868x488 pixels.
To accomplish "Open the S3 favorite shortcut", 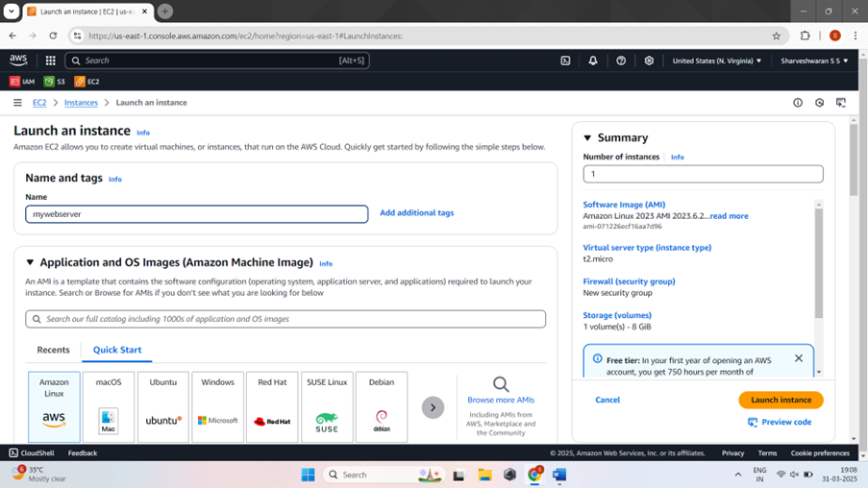I will 54,82.
